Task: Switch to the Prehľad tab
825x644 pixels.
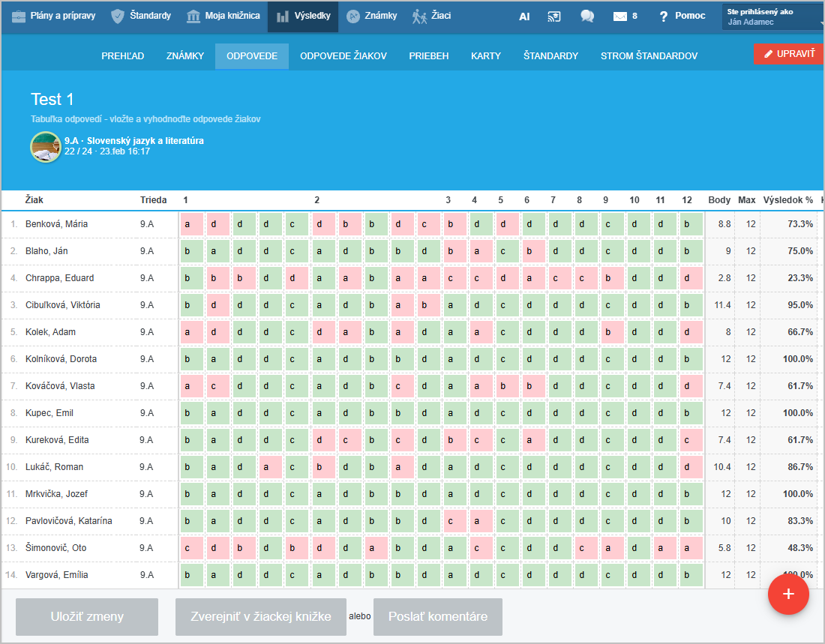Action: (123, 56)
